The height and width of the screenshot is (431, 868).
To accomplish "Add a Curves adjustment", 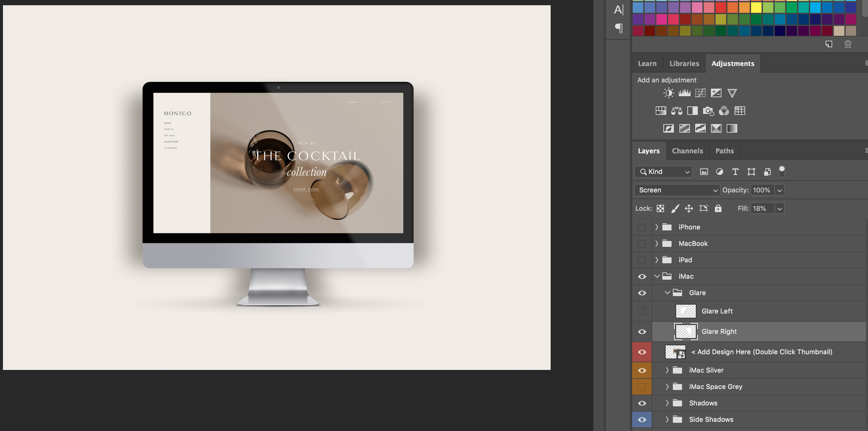I will 700,93.
